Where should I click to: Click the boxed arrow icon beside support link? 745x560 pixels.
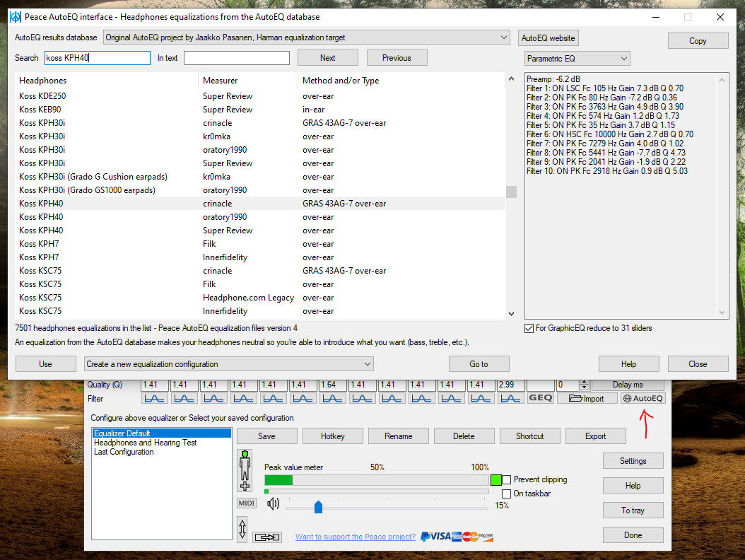267,537
